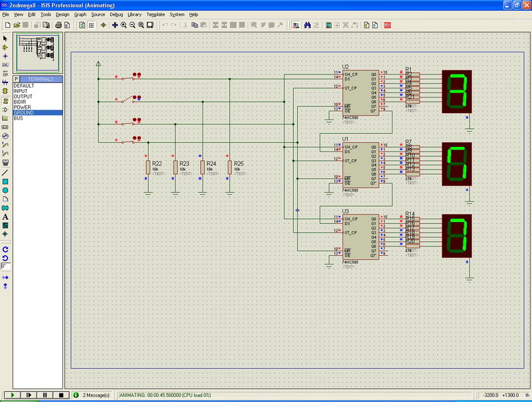Toggle grid display in toolbar
Image resolution: width=532 pixels, height=402 pixels.
92,25
